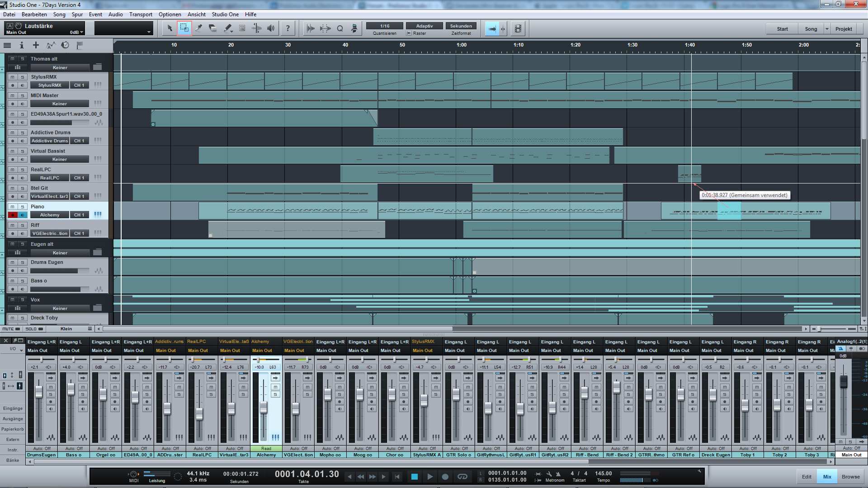This screenshot has width=868, height=488.
Task: Toggle global SOLO in track list footer
Action: (34, 329)
